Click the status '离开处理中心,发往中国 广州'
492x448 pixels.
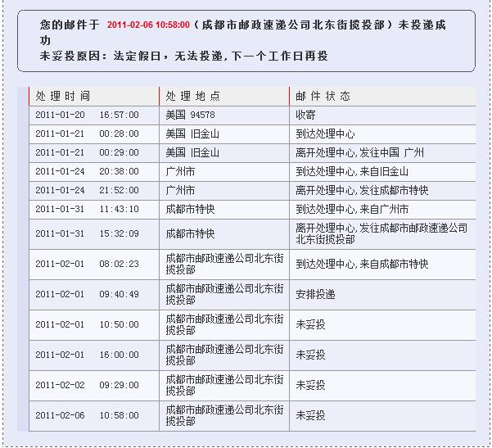[x=359, y=152]
